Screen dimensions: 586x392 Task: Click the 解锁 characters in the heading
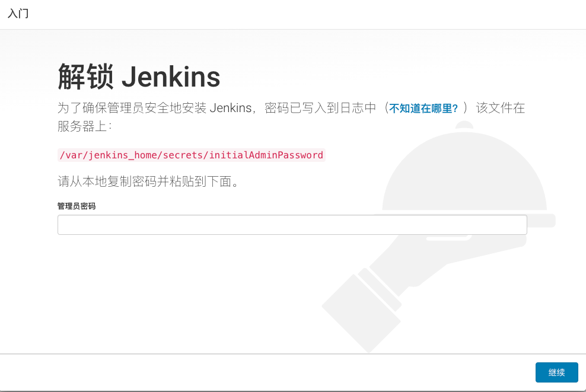point(85,77)
